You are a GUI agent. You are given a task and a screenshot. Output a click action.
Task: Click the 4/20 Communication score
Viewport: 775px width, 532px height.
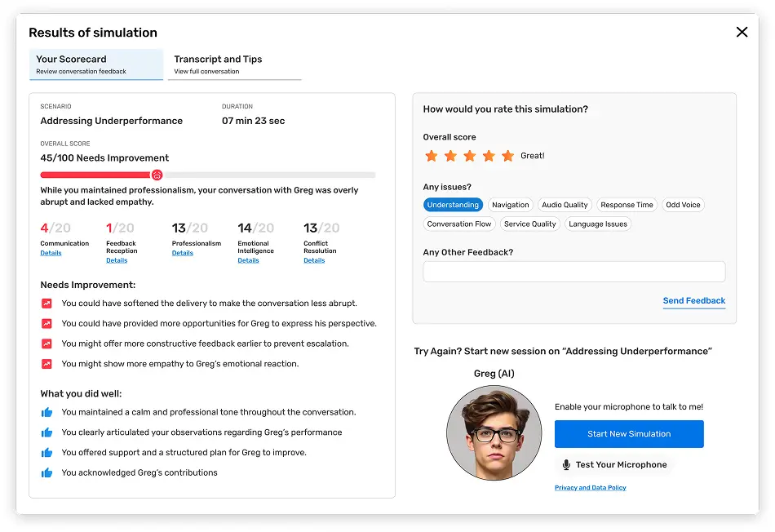click(x=55, y=228)
